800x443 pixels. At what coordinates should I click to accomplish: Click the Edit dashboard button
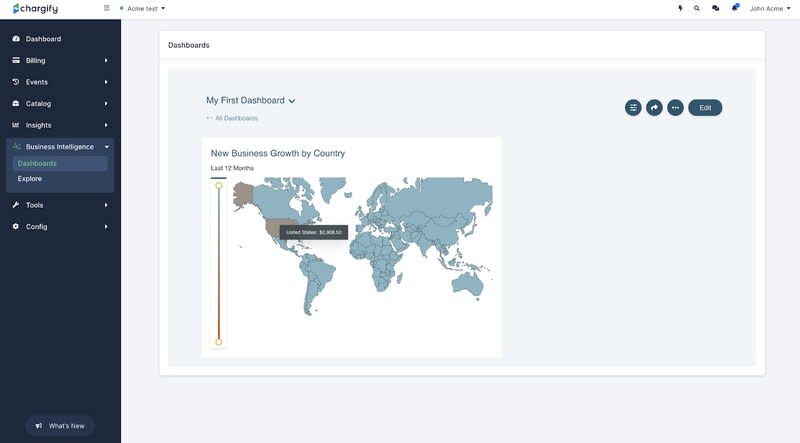[705, 108]
